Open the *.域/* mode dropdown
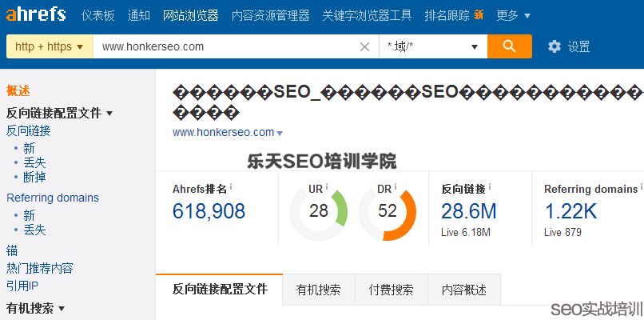The width and height of the screenshot is (644, 320). coord(433,46)
